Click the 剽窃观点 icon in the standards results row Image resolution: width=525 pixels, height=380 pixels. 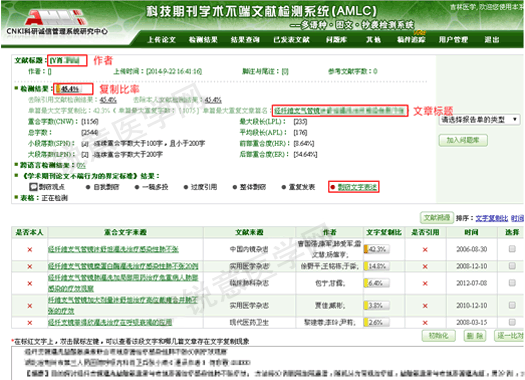33,187
